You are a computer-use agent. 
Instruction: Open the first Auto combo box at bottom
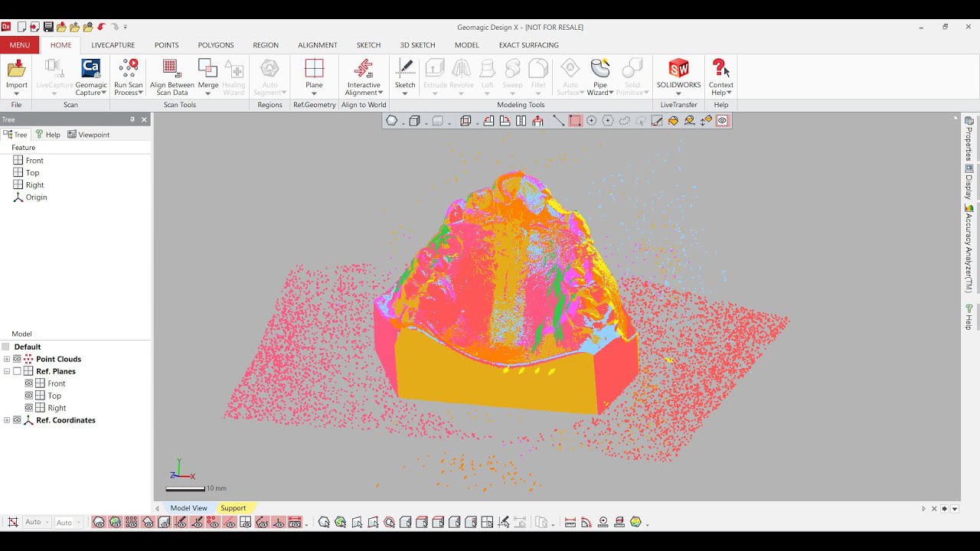37,522
